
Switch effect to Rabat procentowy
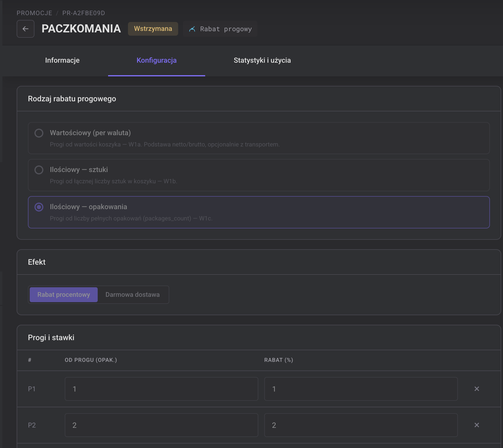pos(64,295)
